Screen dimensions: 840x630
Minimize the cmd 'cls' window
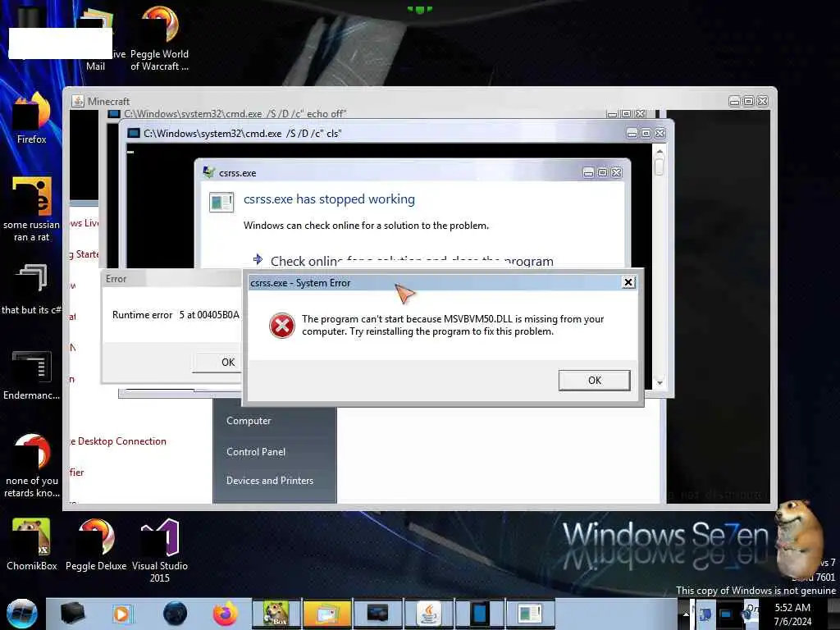tap(632, 134)
